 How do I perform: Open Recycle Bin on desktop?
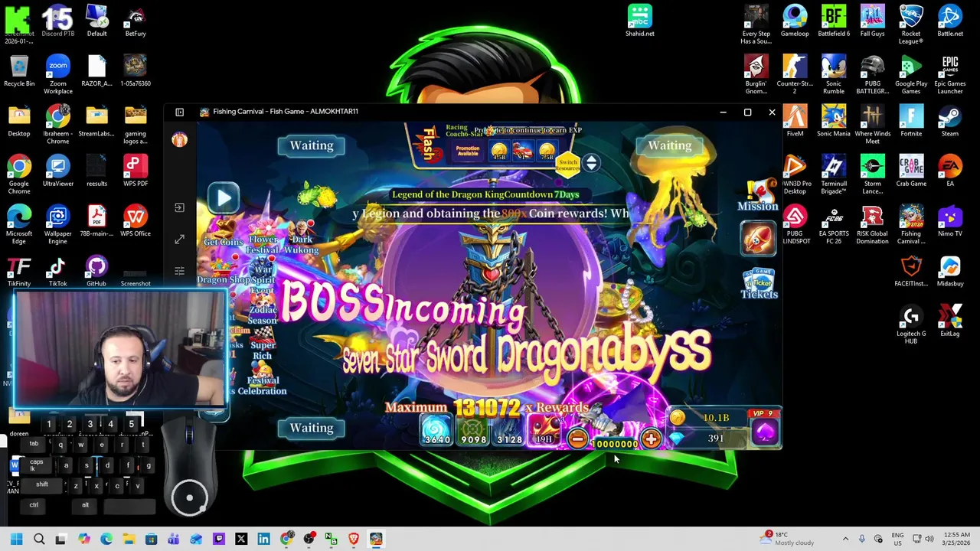19,71
